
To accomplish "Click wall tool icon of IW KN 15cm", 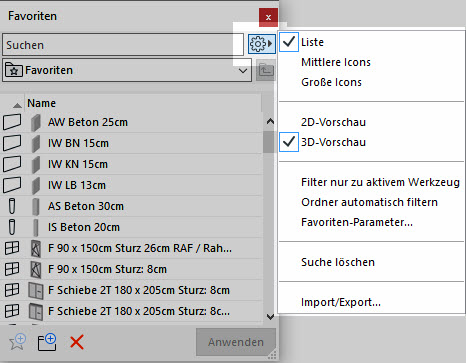I will coord(12,164).
